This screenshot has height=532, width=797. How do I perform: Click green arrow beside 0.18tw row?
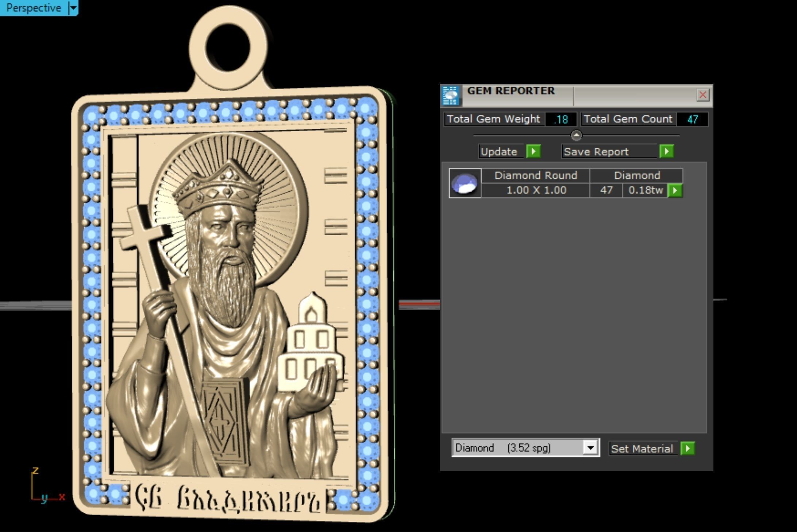pos(675,190)
